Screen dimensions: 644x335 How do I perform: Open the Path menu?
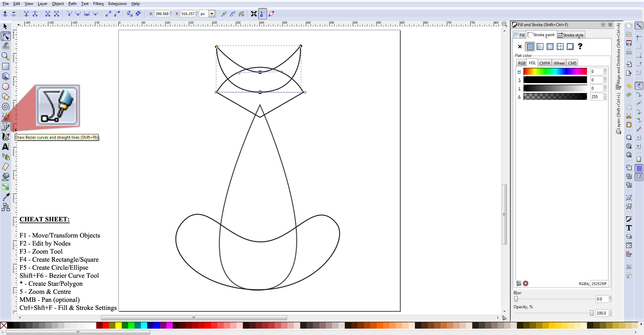72,4
